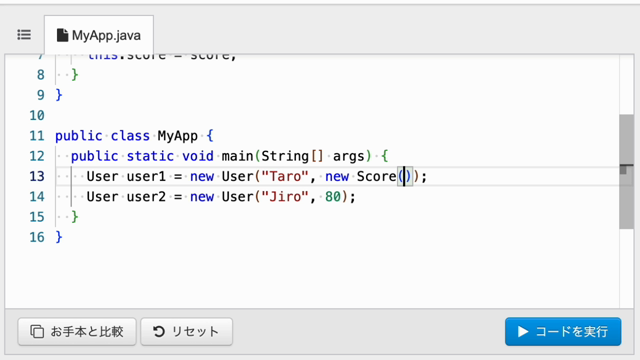
Task: Click the word Score on line 13
Action: [376, 176]
